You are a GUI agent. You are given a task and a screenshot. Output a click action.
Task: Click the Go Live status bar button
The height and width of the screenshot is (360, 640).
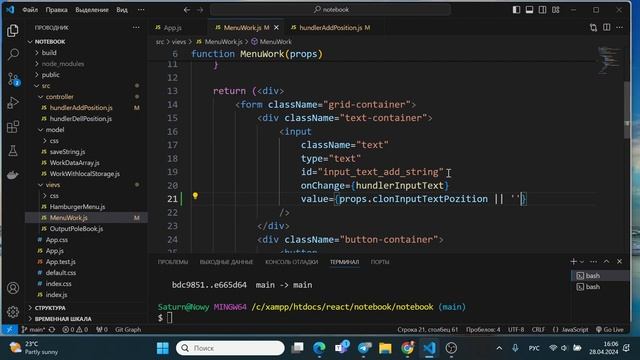coord(610,329)
